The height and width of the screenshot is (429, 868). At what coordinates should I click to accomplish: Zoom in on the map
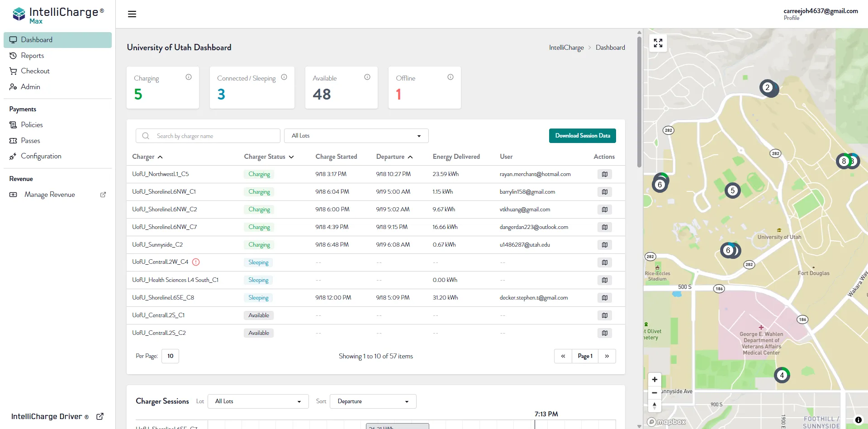click(655, 380)
